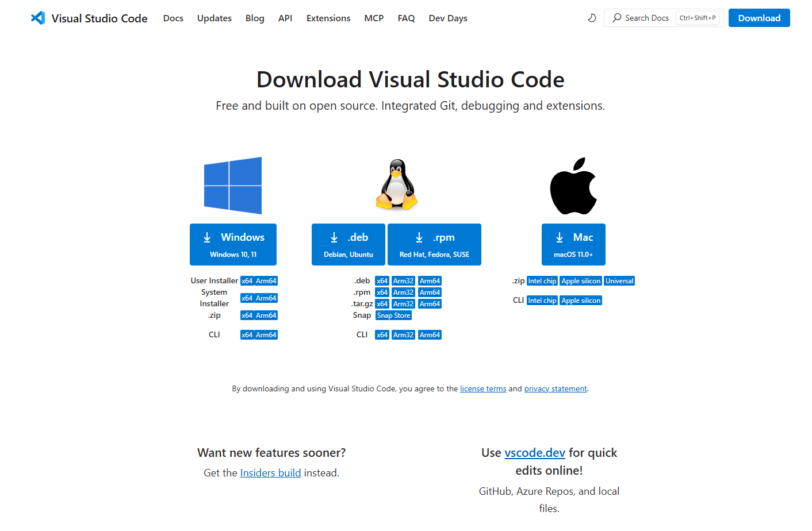Click the Visual Studio Code logo icon

tap(38, 18)
